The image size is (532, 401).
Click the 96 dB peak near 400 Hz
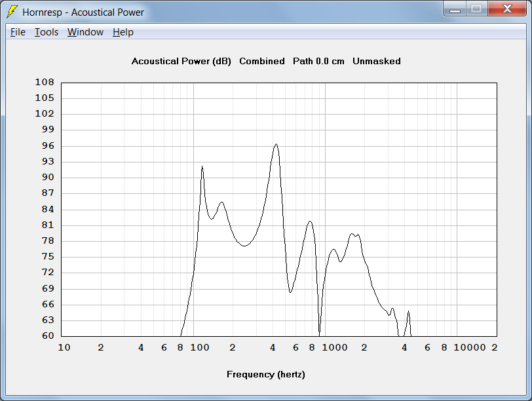click(276, 144)
